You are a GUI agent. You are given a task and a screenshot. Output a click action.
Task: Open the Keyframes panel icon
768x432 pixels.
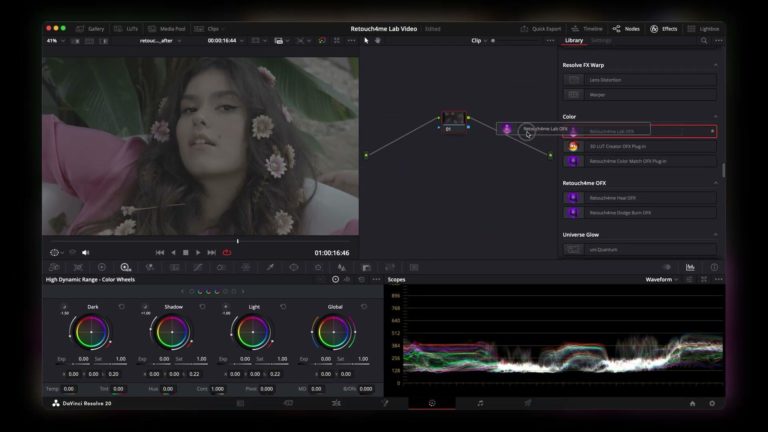tap(667, 267)
